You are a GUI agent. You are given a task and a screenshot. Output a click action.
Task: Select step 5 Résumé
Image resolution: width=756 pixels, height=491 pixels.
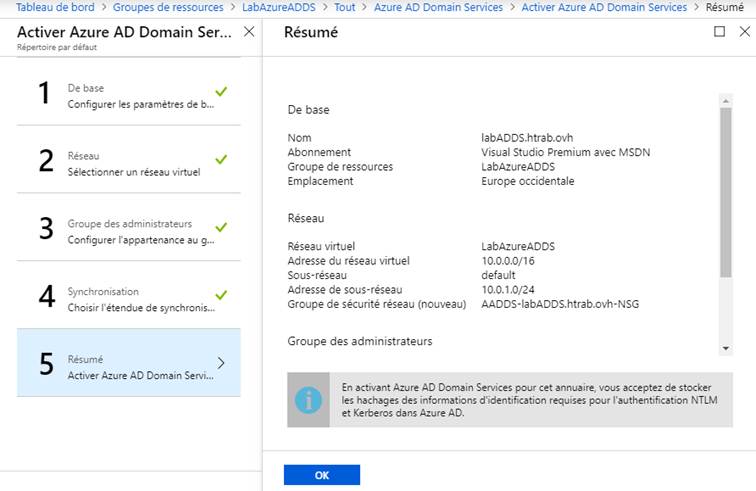click(129, 363)
